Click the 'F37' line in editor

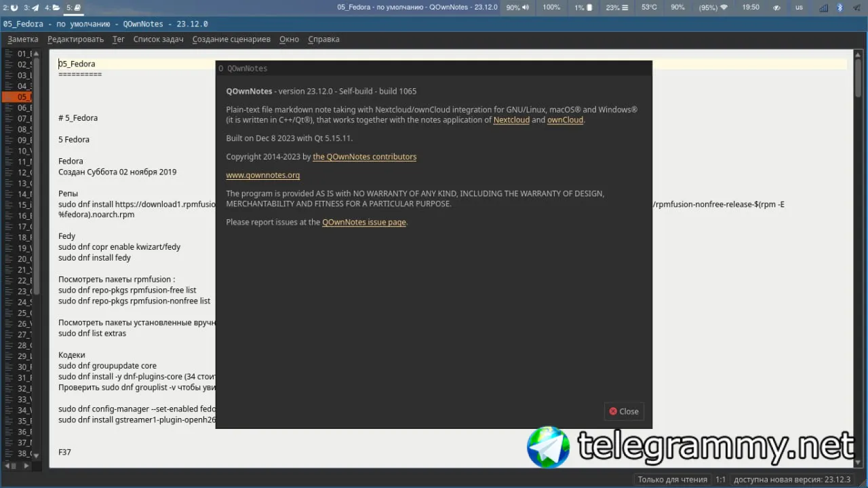[x=64, y=452]
